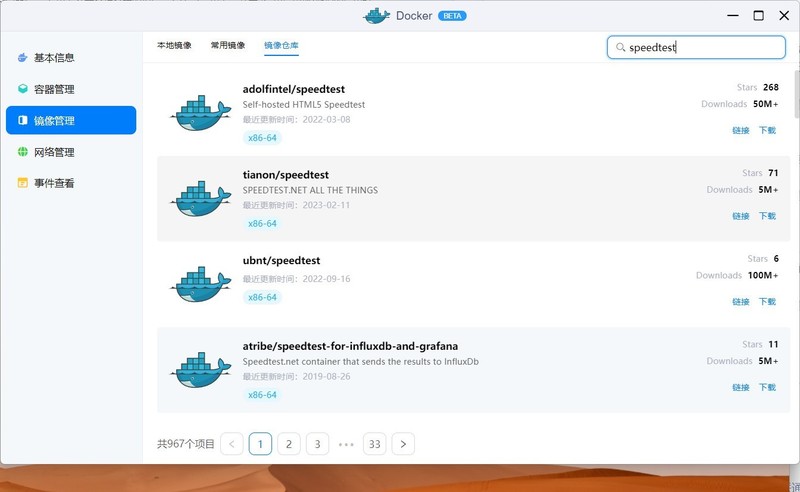Click update date 2023-02-11

[326, 205]
